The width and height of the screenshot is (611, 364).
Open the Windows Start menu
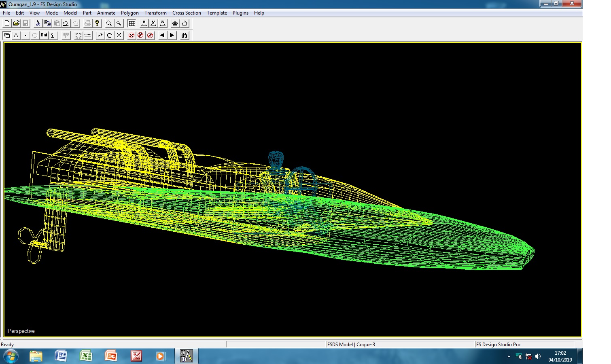[10, 356]
